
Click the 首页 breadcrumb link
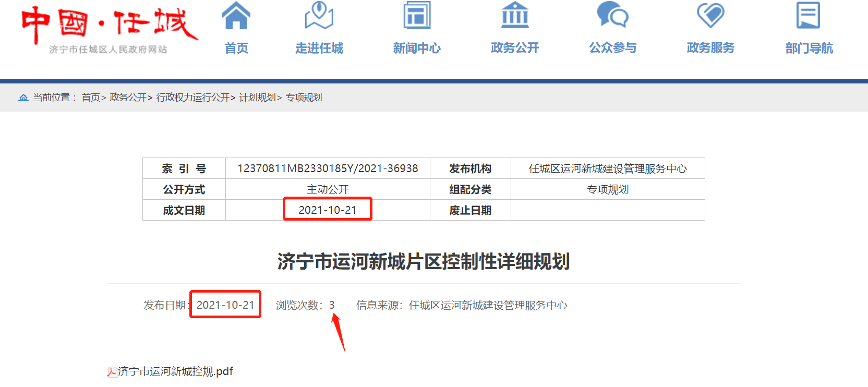[x=91, y=98]
